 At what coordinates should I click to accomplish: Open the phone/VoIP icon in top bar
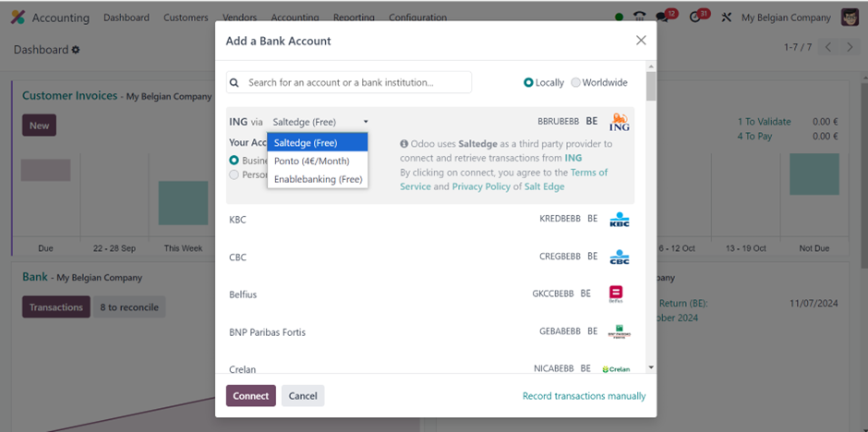(639, 18)
